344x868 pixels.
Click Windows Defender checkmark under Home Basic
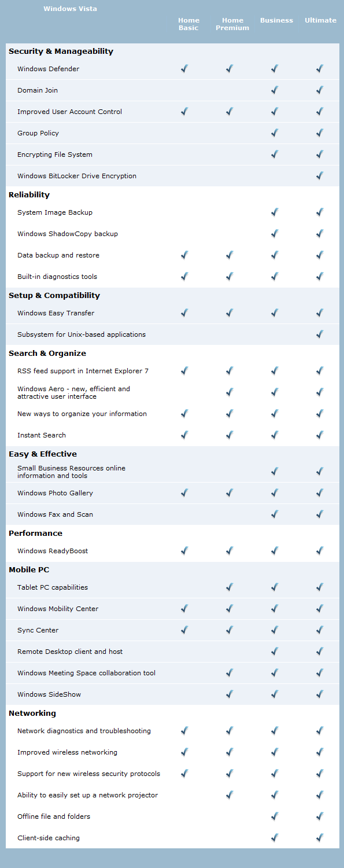point(184,69)
